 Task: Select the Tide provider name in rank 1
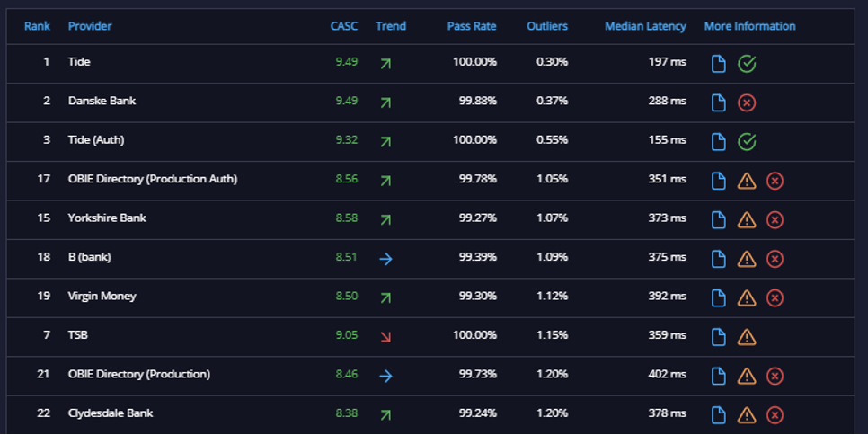click(79, 61)
